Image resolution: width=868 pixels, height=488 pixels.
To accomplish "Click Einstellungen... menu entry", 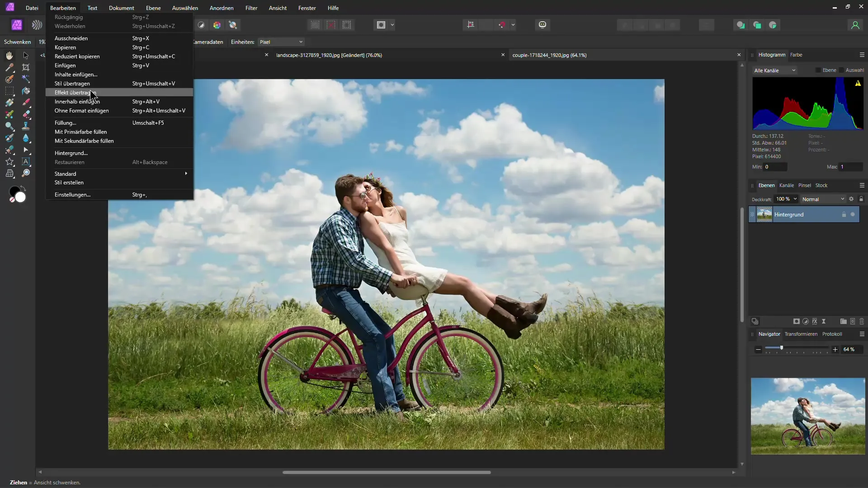I will point(119,195).
